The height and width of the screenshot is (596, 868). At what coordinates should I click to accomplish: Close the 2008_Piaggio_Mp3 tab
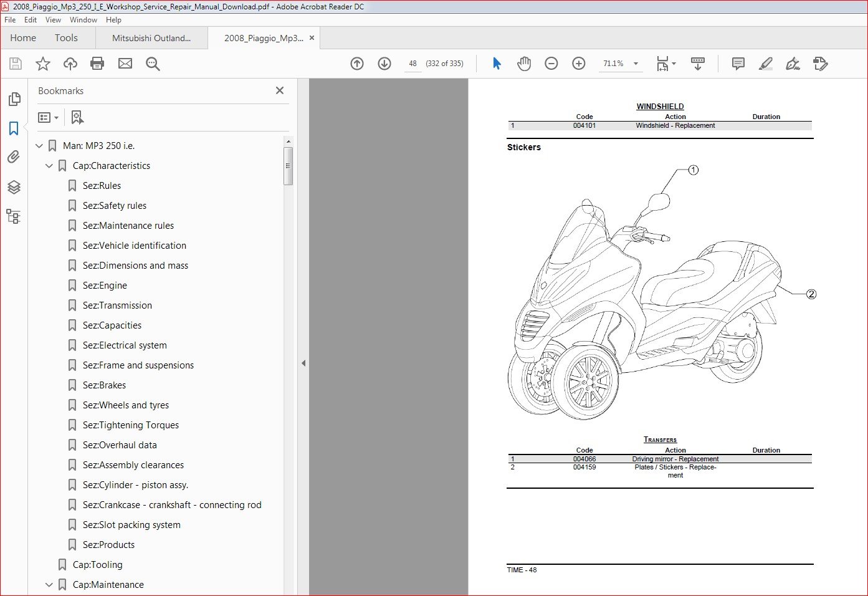click(312, 38)
